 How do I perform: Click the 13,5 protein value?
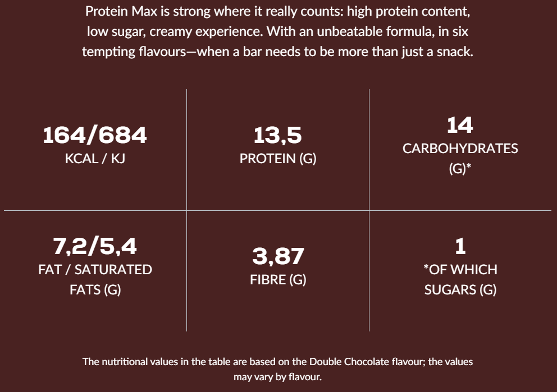tap(278, 135)
